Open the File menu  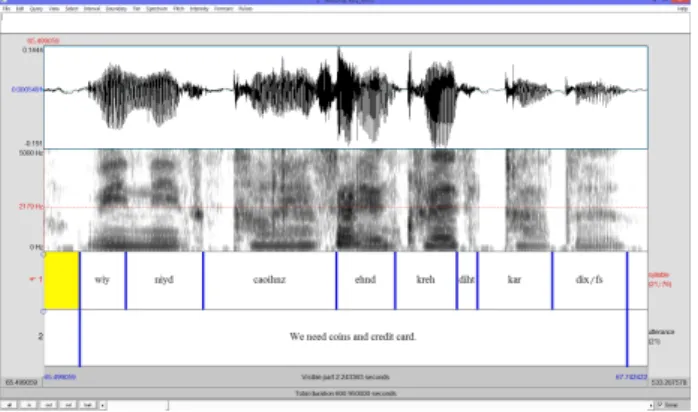point(6,8)
